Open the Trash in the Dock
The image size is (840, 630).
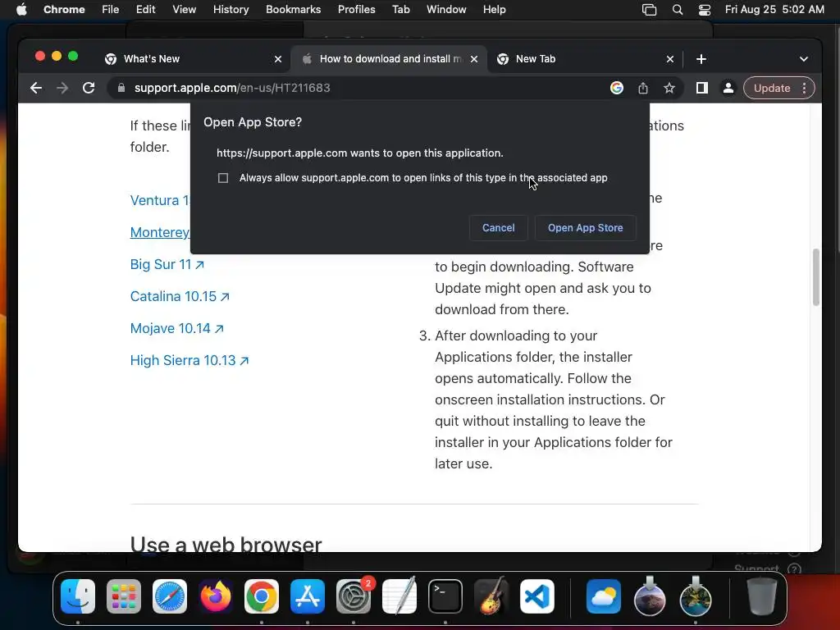(x=761, y=596)
